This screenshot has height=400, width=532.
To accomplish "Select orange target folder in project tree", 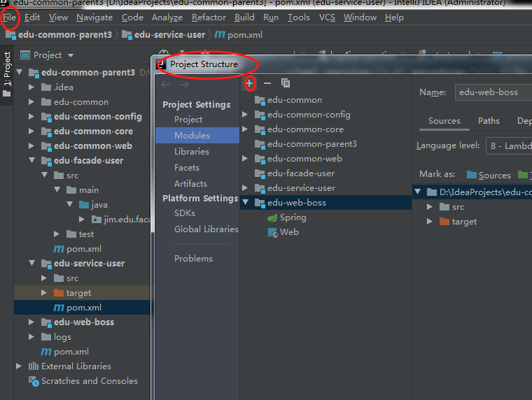I will pyautogui.click(x=73, y=293).
